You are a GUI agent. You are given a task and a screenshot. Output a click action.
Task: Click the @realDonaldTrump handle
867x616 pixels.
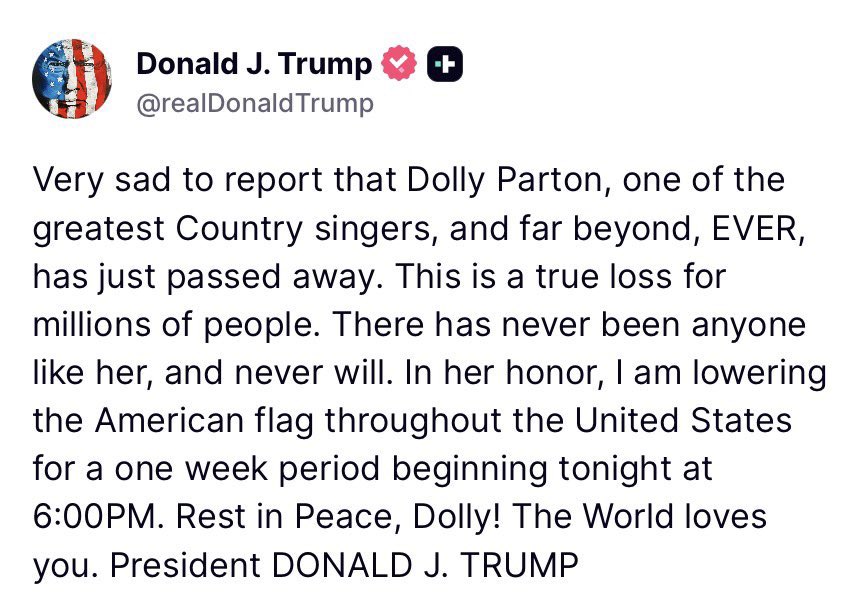[255, 104]
